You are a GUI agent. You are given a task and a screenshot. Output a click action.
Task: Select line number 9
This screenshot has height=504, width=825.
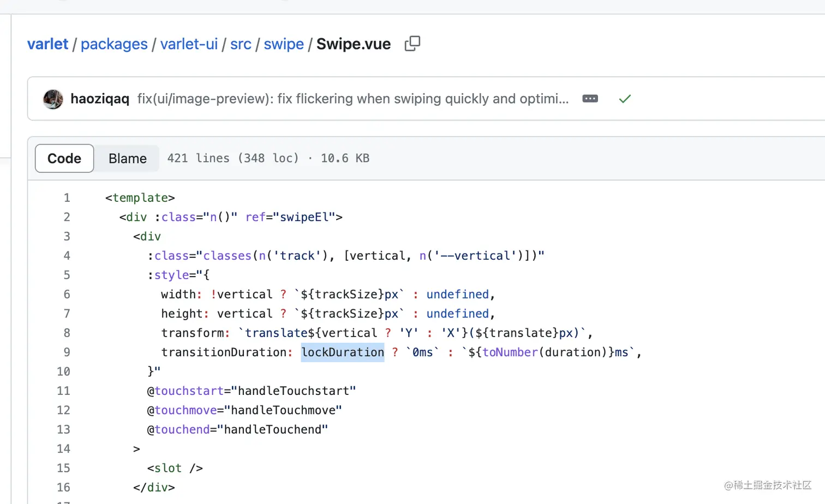67,352
